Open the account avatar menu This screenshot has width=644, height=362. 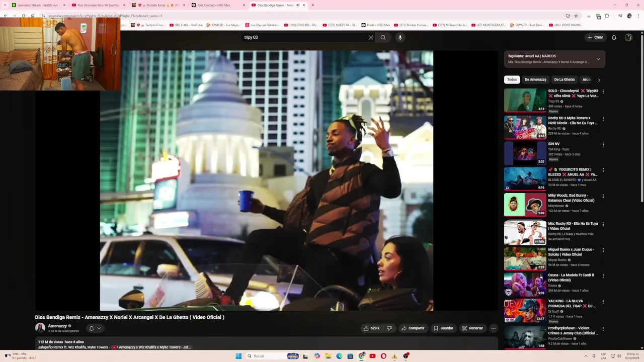(628, 37)
